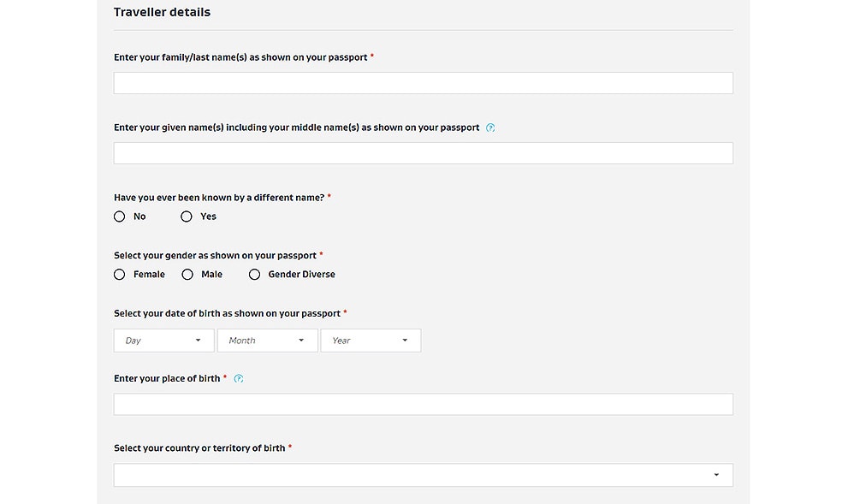Open the given names help icon

[489, 127]
